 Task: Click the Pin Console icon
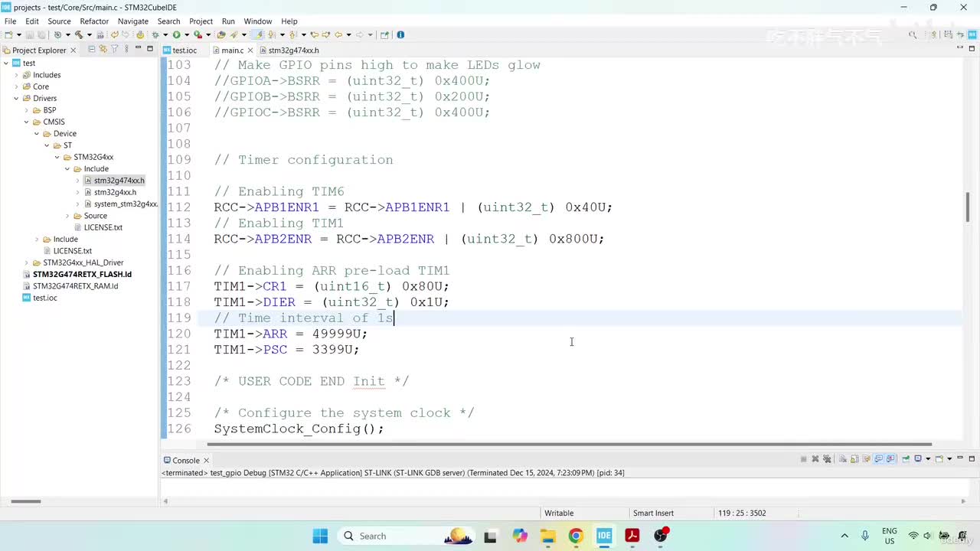pos(906,459)
